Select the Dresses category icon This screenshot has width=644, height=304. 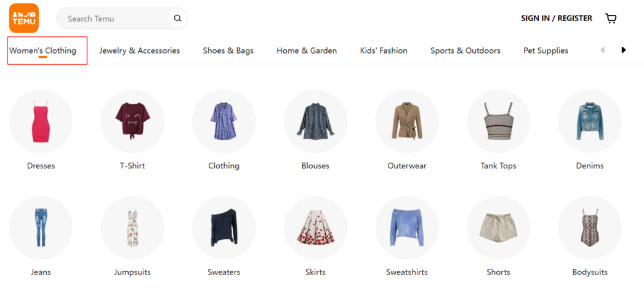(x=41, y=121)
